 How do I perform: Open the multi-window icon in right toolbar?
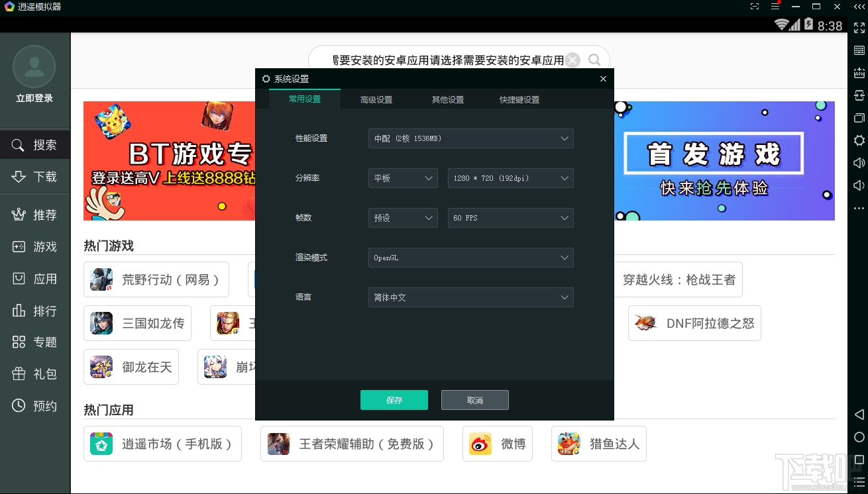pos(859,118)
